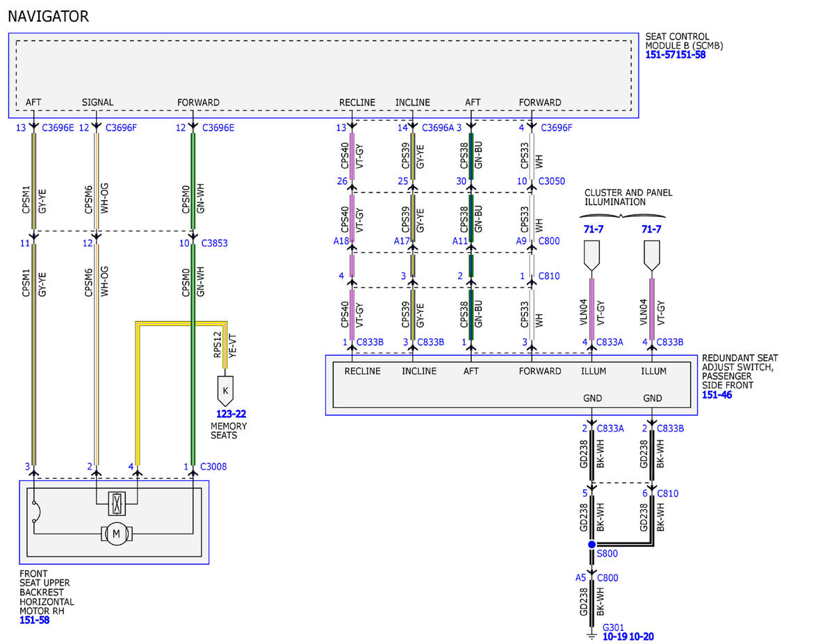The image size is (834, 644).
Task: Click the S800 splice label
Action: [x=607, y=554]
